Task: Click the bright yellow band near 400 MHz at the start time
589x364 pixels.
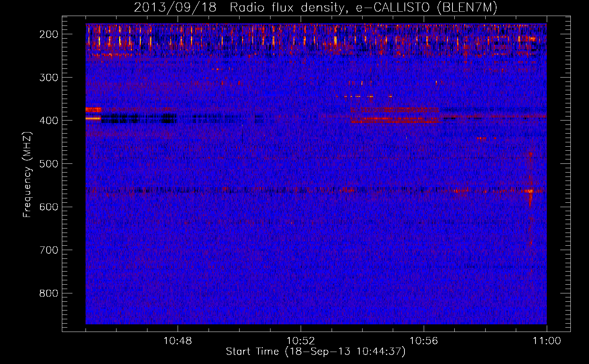Action: (93, 118)
